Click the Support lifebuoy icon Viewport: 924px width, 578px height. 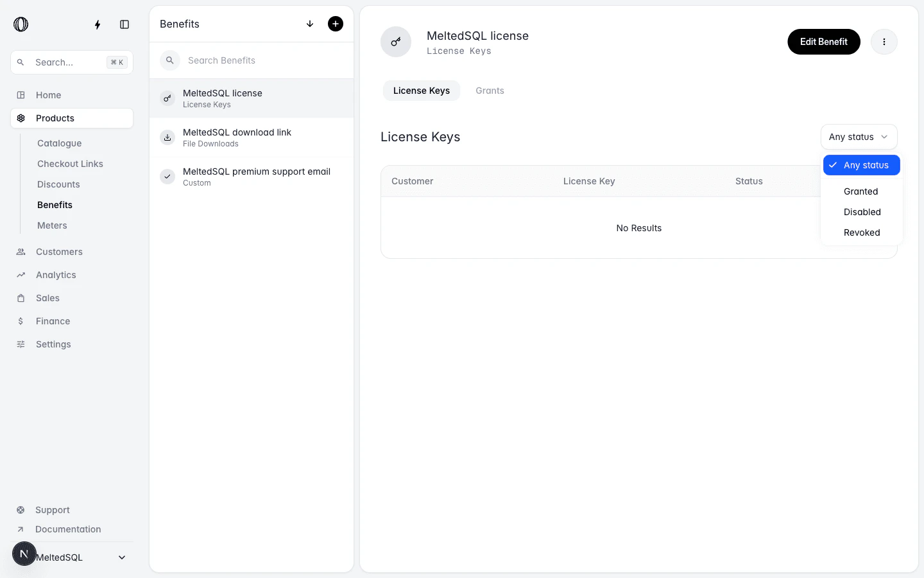[x=21, y=510]
